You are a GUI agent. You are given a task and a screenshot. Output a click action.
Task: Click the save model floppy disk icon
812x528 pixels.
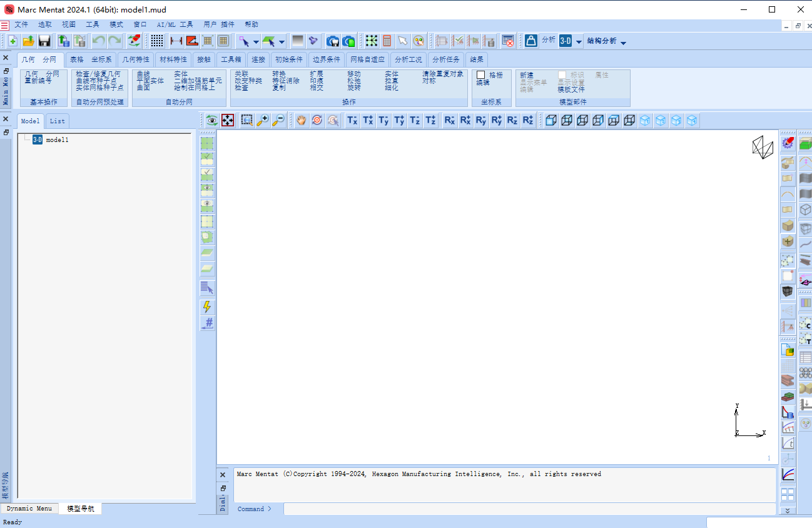pos(44,41)
